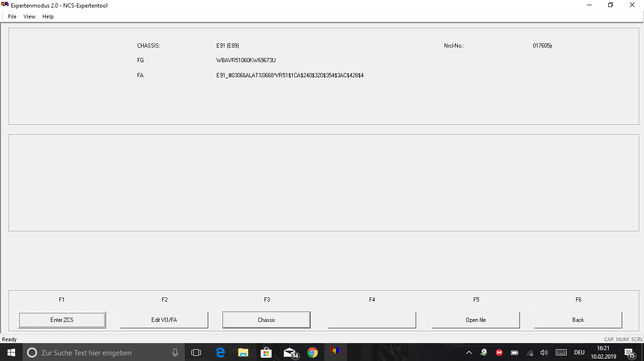Expand the hidden system tray icons

[x=469, y=353]
